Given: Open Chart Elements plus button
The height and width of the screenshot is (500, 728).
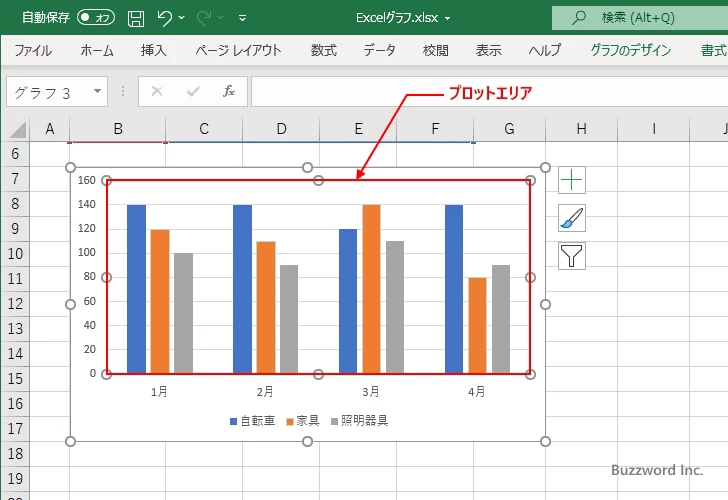Looking at the screenshot, I should pyautogui.click(x=572, y=180).
